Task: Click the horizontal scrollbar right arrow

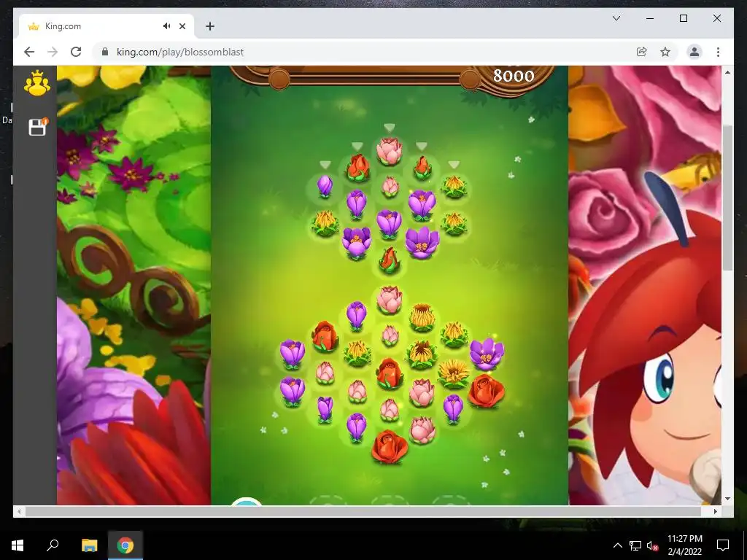Action: (715, 511)
